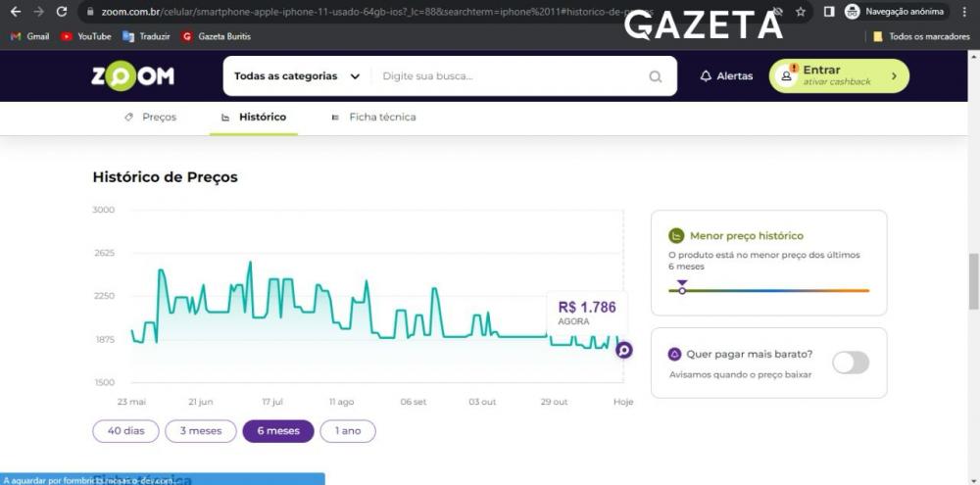The height and width of the screenshot is (485, 980).
Task: Open Alertas bell notifications
Action: coord(725,76)
